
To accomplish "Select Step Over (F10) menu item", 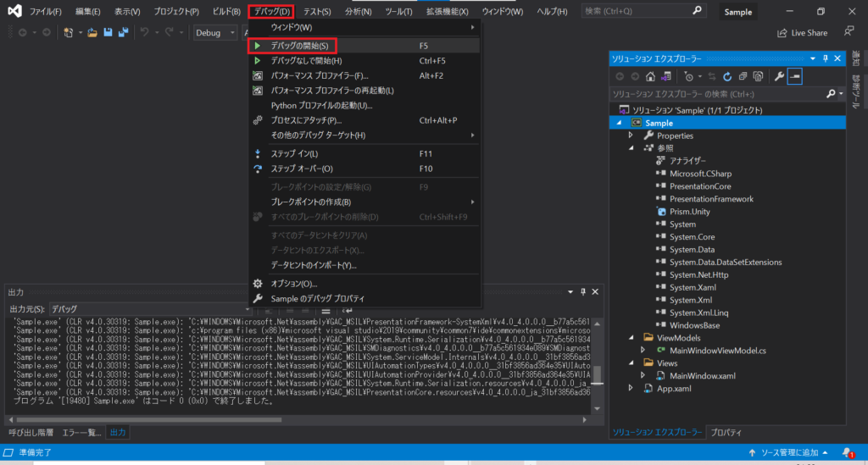I will [364, 169].
